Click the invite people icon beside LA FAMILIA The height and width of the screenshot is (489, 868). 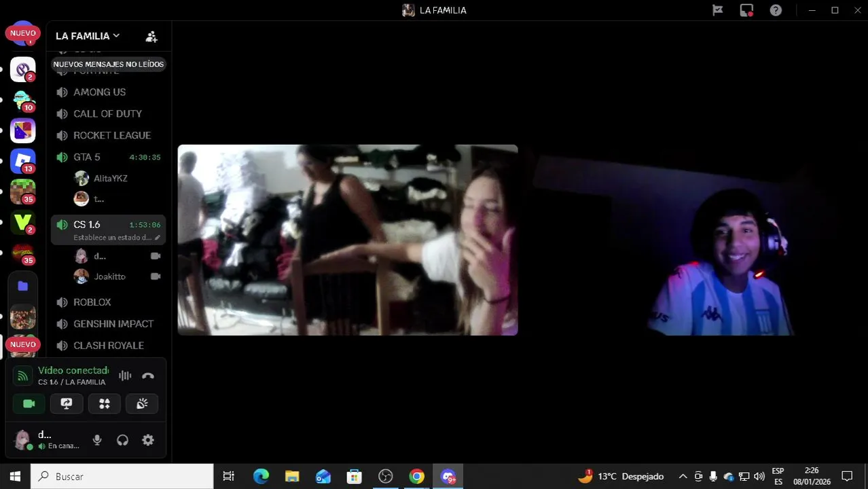151,36
